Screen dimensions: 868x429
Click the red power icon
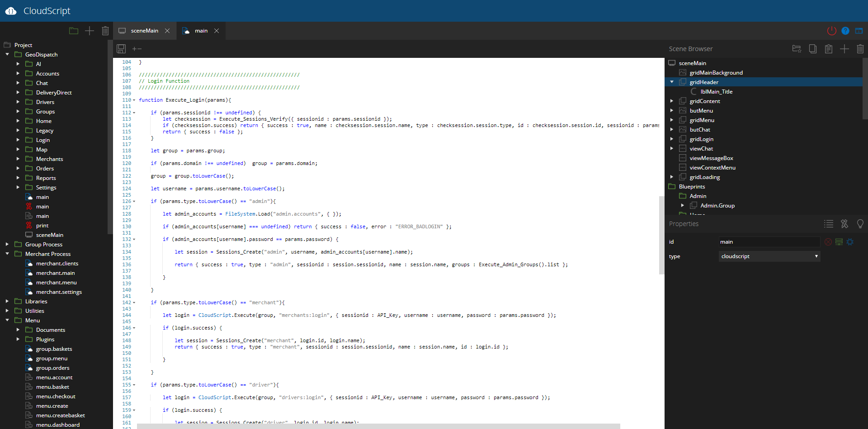tap(831, 31)
